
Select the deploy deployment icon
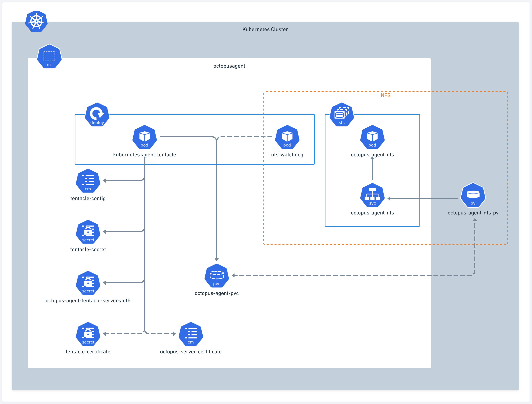pyautogui.click(x=97, y=114)
